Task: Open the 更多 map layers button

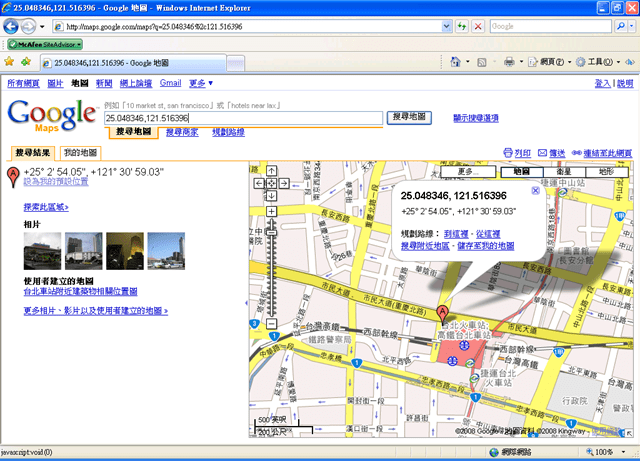Action: (468, 171)
